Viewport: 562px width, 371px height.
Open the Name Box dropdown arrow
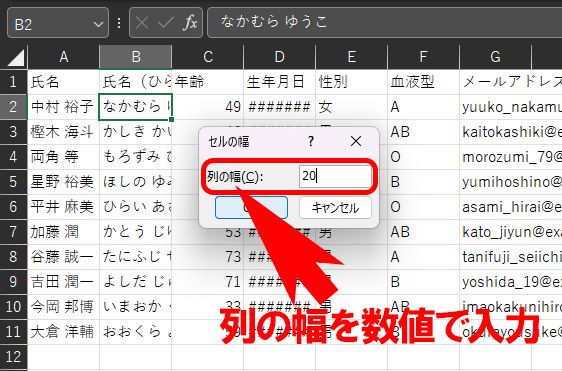point(98,24)
